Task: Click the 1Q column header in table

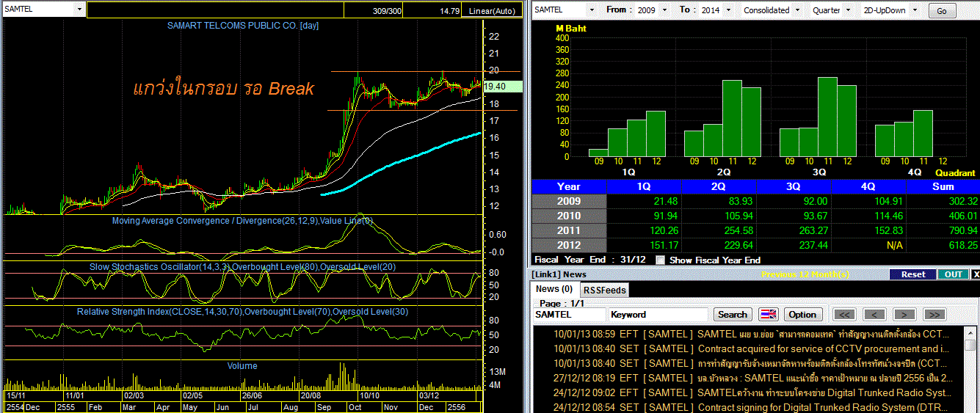Action: [x=644, y=186]
